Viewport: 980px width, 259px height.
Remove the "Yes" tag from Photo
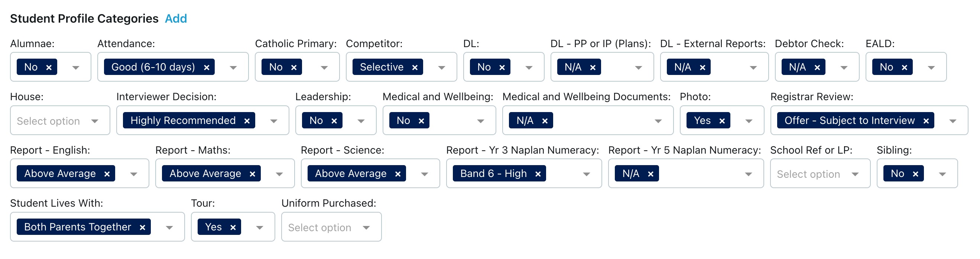click(x=722, y=120)
